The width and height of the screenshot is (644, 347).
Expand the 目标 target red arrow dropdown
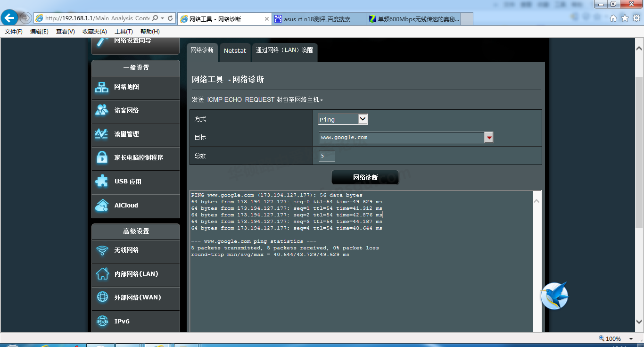click(x=489, y=137)
